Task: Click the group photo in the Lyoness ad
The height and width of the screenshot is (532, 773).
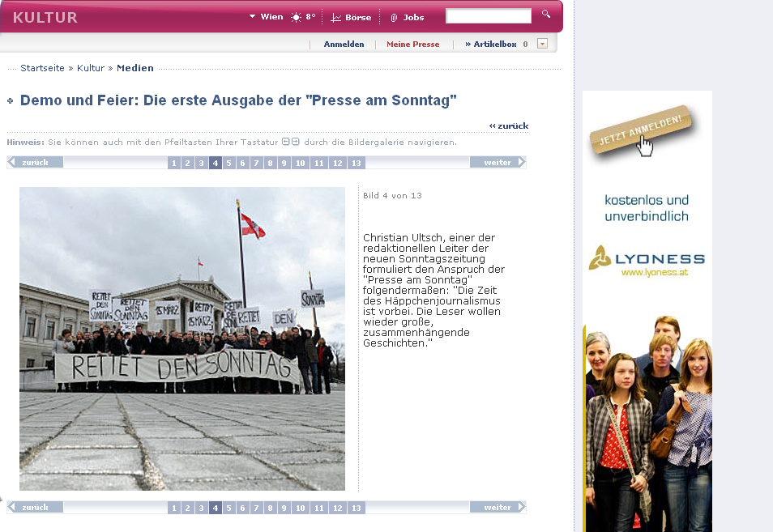Action: coord(647,423)
